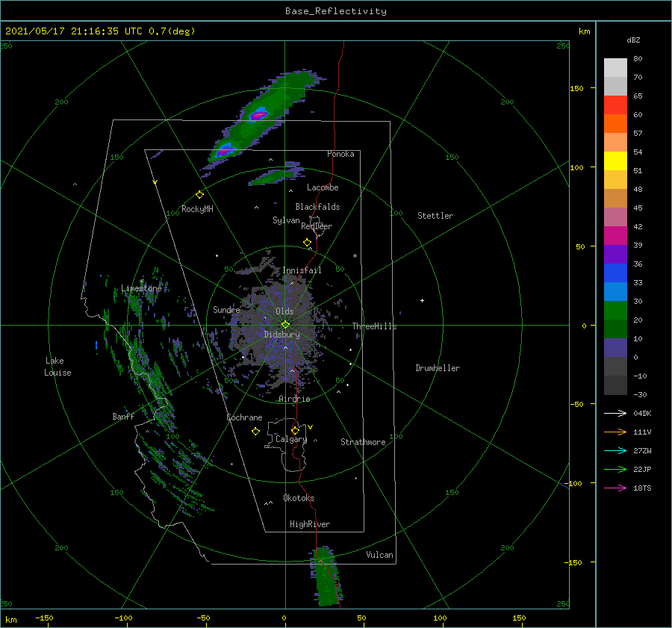Click the Vulcan label
The image size is (672, 628).
(379, 555)
